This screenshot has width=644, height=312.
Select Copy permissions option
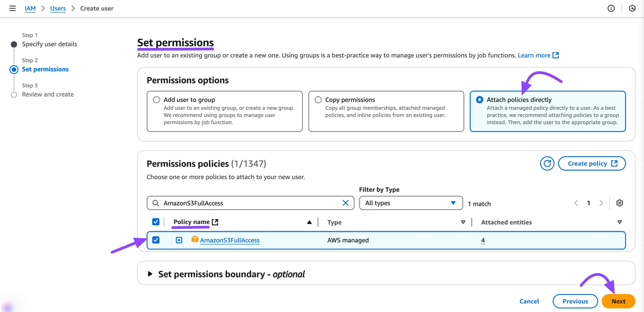click(x=318, y=100)
